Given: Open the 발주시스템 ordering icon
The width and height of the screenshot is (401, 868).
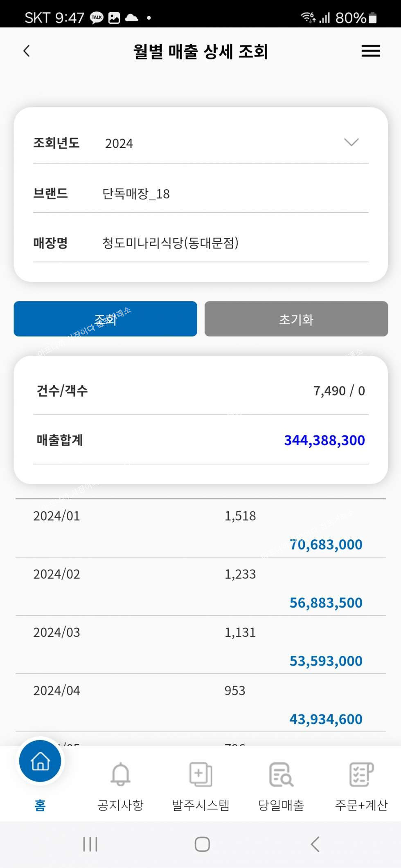Looking at the screenshot, I should [200, 774].
